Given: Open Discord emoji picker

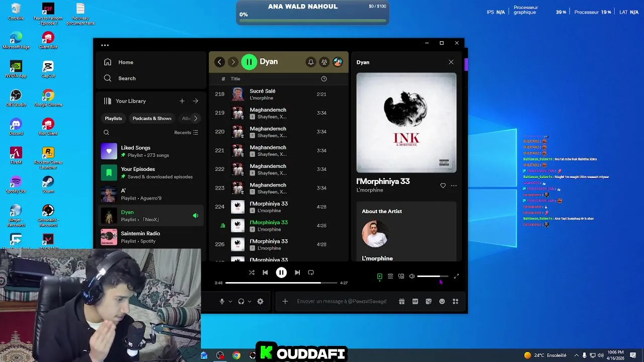Looking at the screenshot, I should [442, 302].
